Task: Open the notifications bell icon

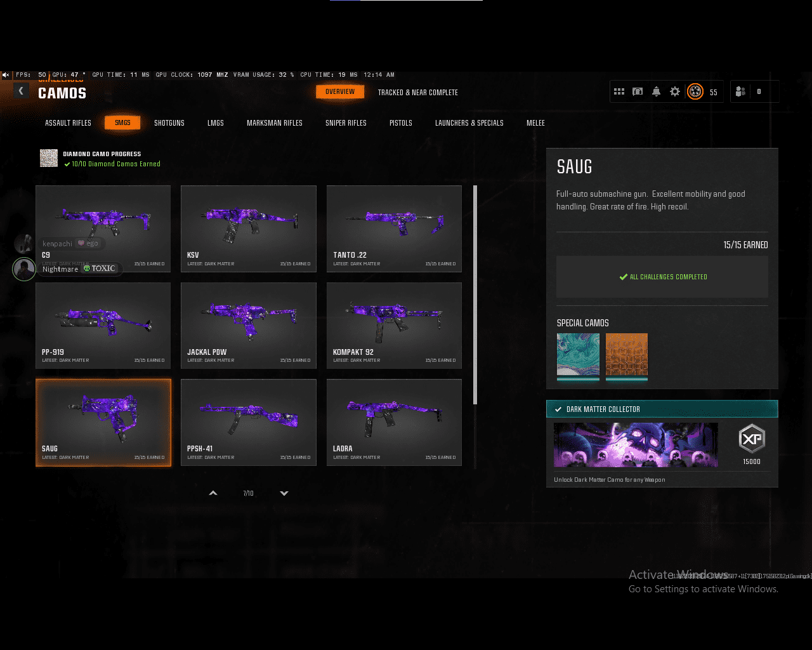Action: tap(656, 91)
